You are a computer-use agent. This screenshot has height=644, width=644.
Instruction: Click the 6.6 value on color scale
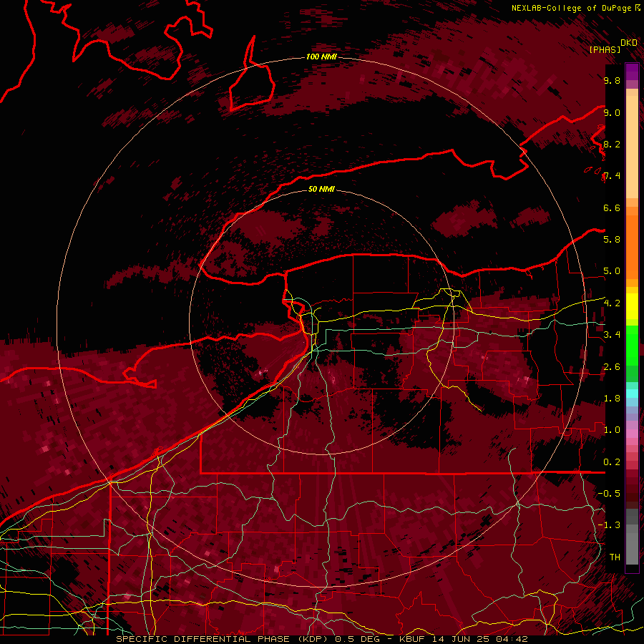click(612, 208)
